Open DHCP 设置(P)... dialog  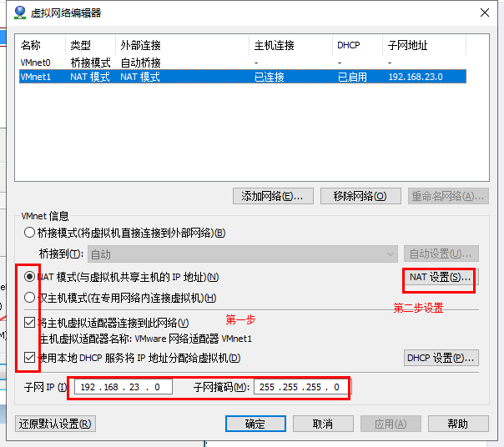[441, 358]
